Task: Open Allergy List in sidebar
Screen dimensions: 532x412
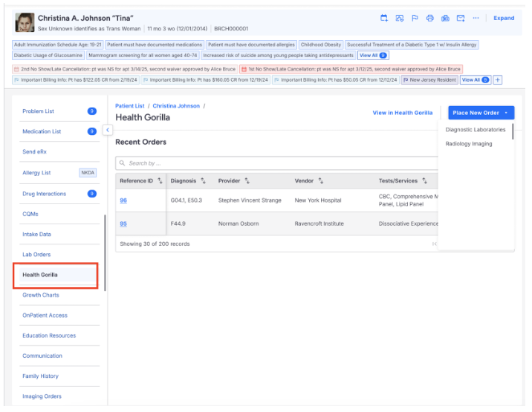Action: pos(36,173)
